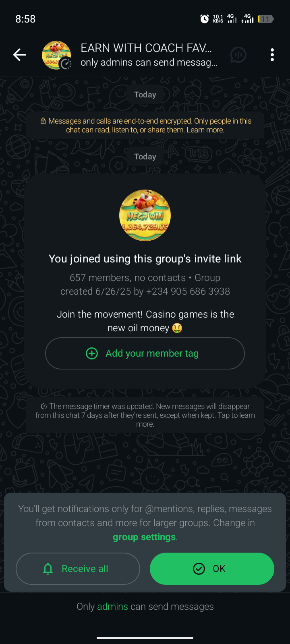The image size is (290, 644).
Task: Open group profile photo in header
Action: coord(56,55)
